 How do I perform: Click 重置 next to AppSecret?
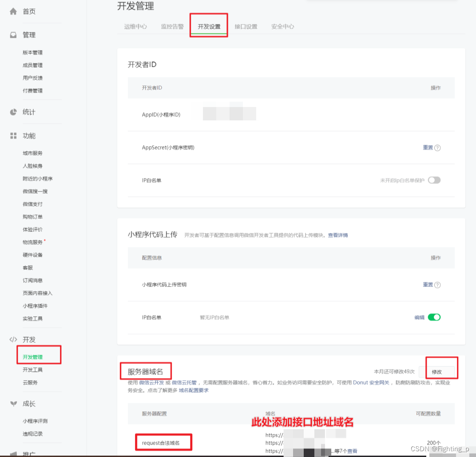coord(429,147)
